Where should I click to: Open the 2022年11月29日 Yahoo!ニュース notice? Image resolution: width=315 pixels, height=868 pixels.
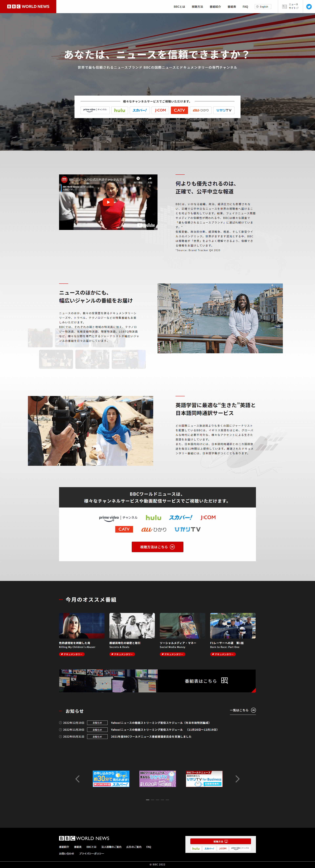[x=164, y=730]
